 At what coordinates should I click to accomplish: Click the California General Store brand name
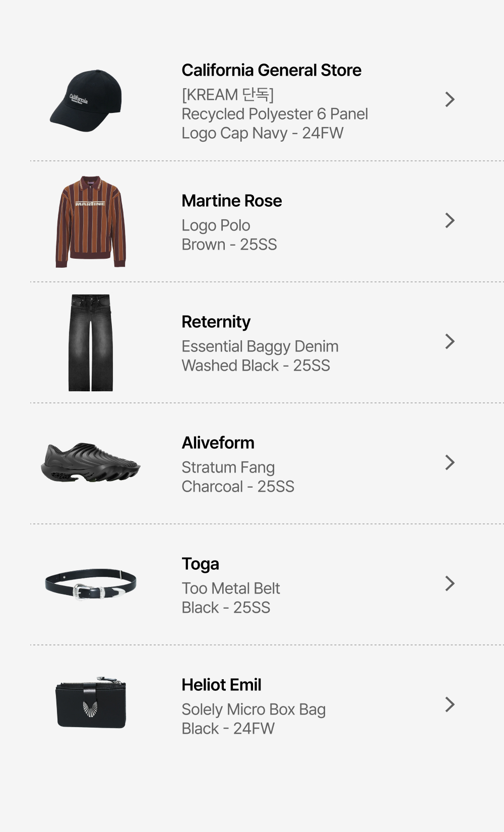[271, 70]
